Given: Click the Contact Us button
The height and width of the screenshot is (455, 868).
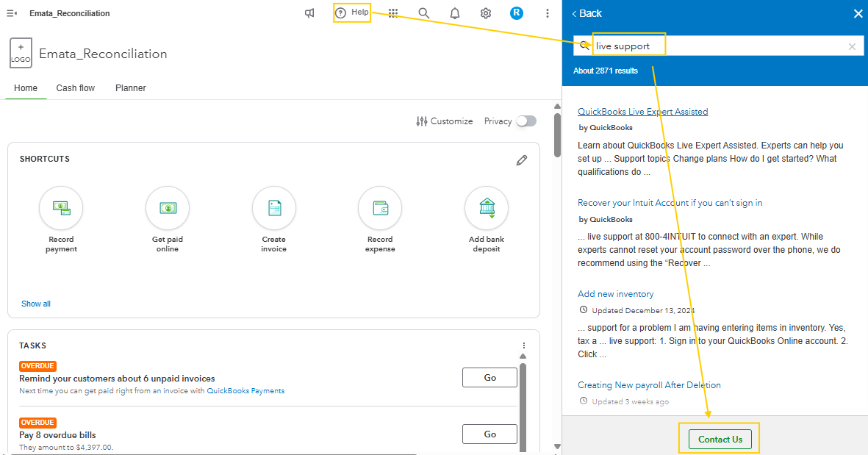Looking at the screenshot, I should 720,440.
